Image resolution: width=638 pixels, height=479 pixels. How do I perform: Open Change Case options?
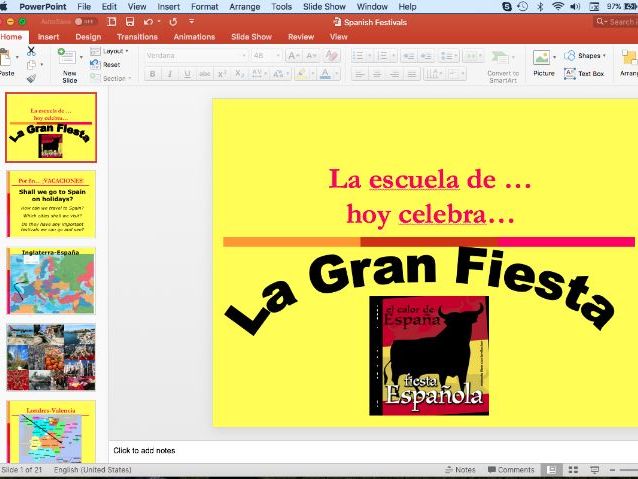pos(280,74)
